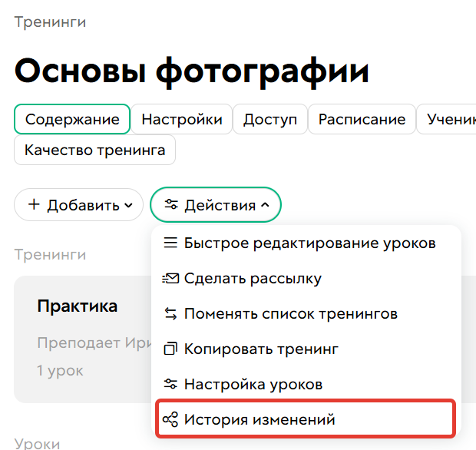Viewport: 476px width, 450px height.
Task: Click the 1 урок text in Практика card
Action: [60, 370]
